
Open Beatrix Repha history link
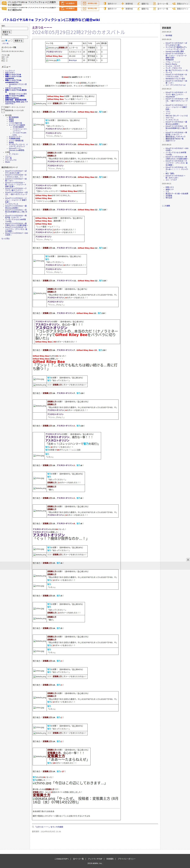(x=171, y=64)
